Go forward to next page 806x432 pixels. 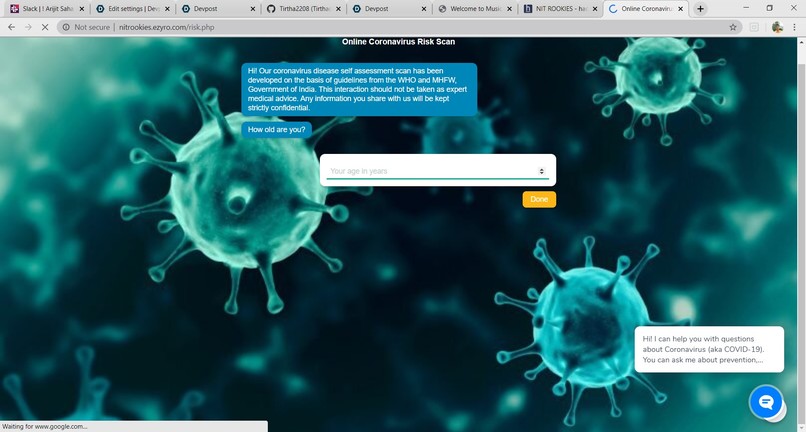click(x=28, y=27)
